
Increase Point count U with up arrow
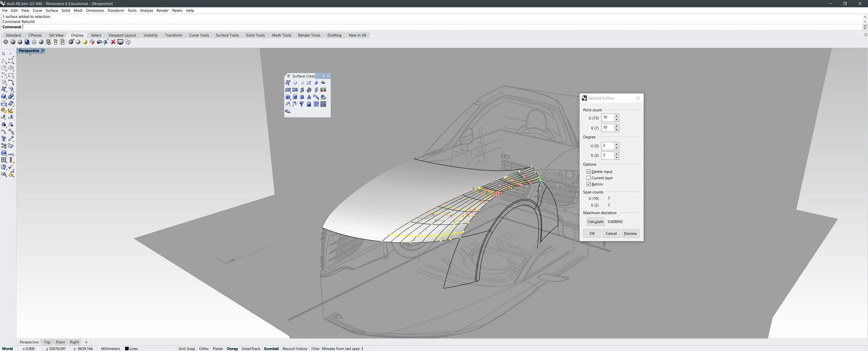coord(617,116)
